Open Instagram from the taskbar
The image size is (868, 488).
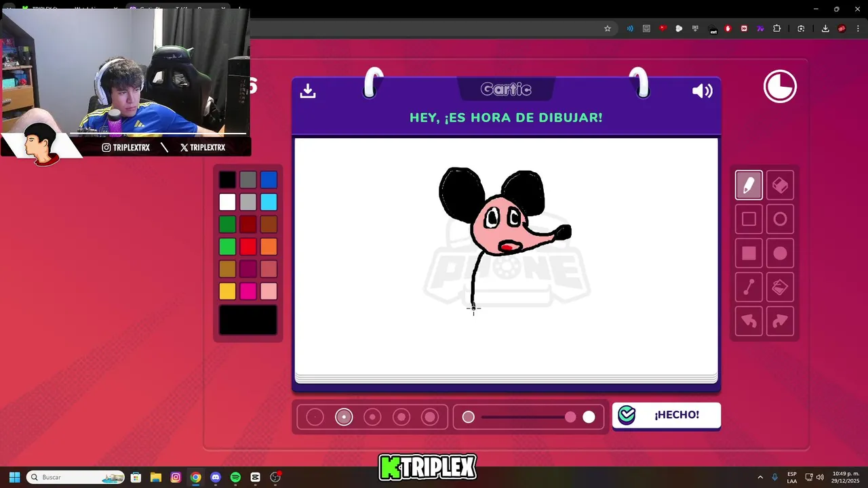coord(176,477)
